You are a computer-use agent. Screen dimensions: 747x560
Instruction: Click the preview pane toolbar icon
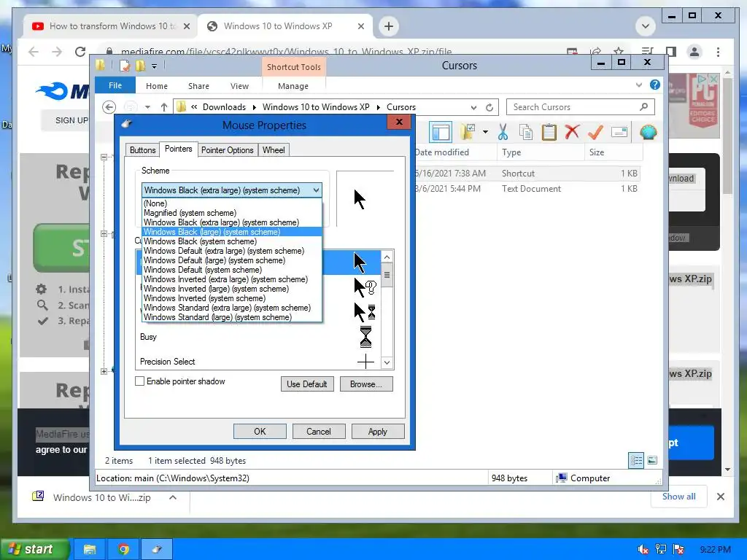point(440,133)
